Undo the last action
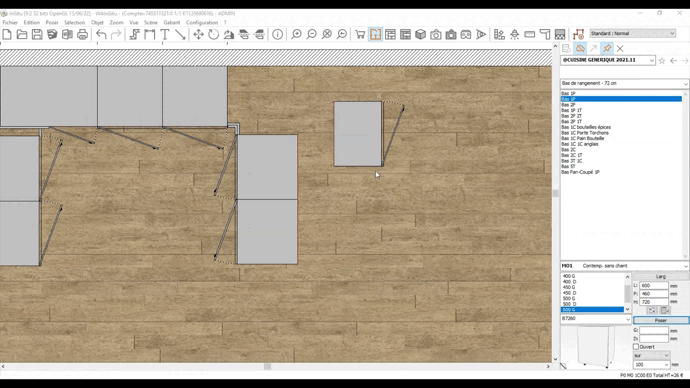This screenshot has height=388, width=690. [x=101, y=34]
